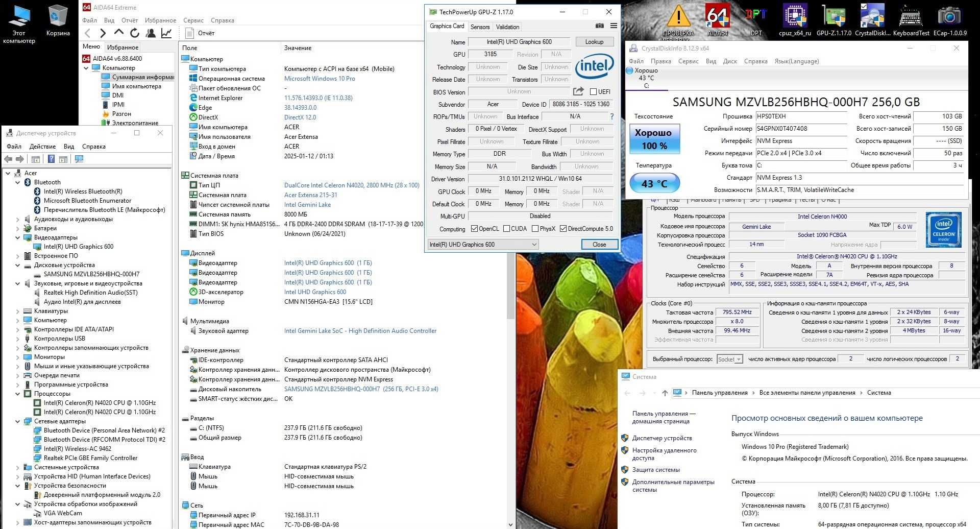Collapse Компьютер node in AIDA64 tree
This screenshot has width=980, height=529.
(x=86, y=68)
